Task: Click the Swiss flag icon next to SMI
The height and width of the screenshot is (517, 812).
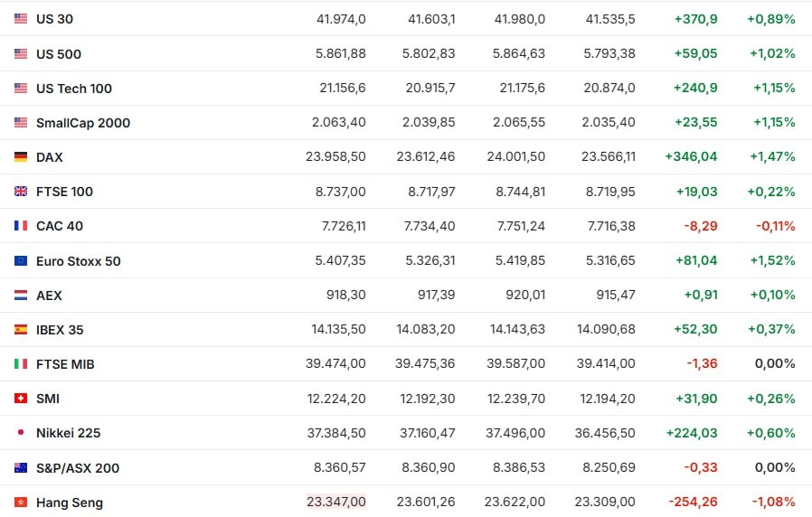Action: tap(21, 399)
